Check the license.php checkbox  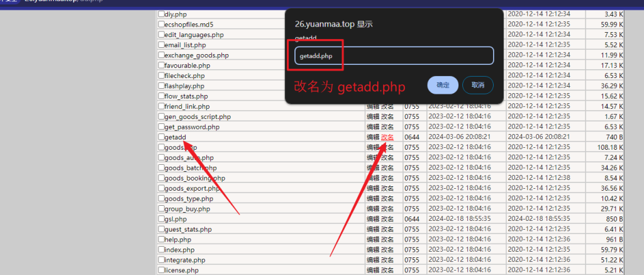pos(161,271)
